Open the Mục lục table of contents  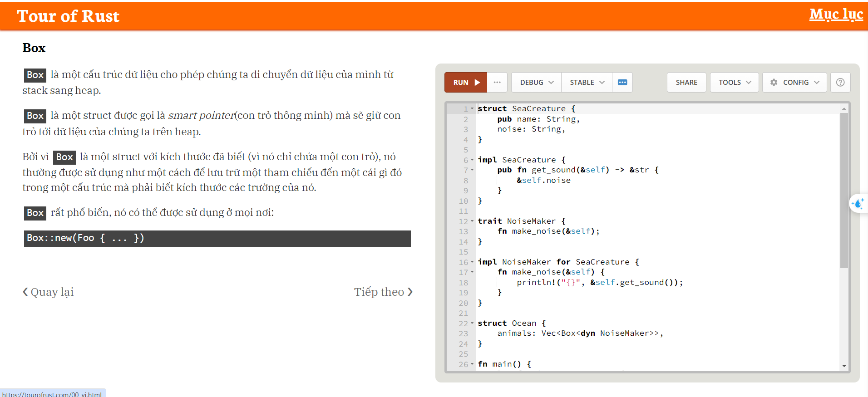[836, 15]
